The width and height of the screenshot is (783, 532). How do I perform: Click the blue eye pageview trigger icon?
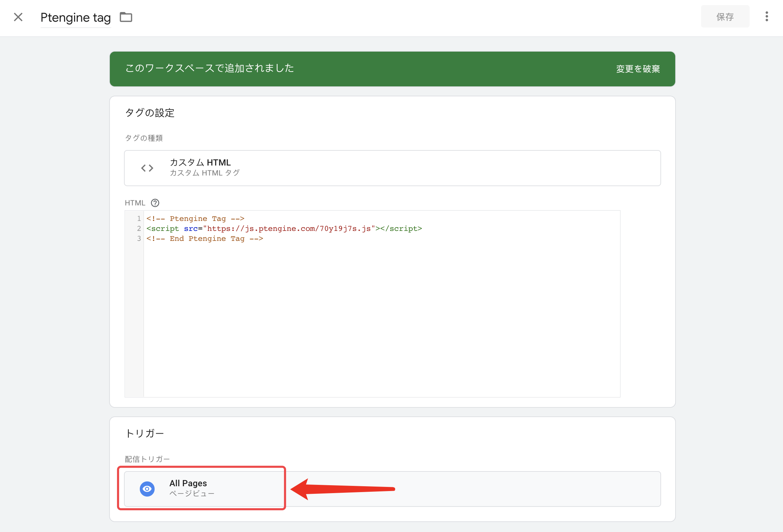pyautogui.click(x=147, y=489)
